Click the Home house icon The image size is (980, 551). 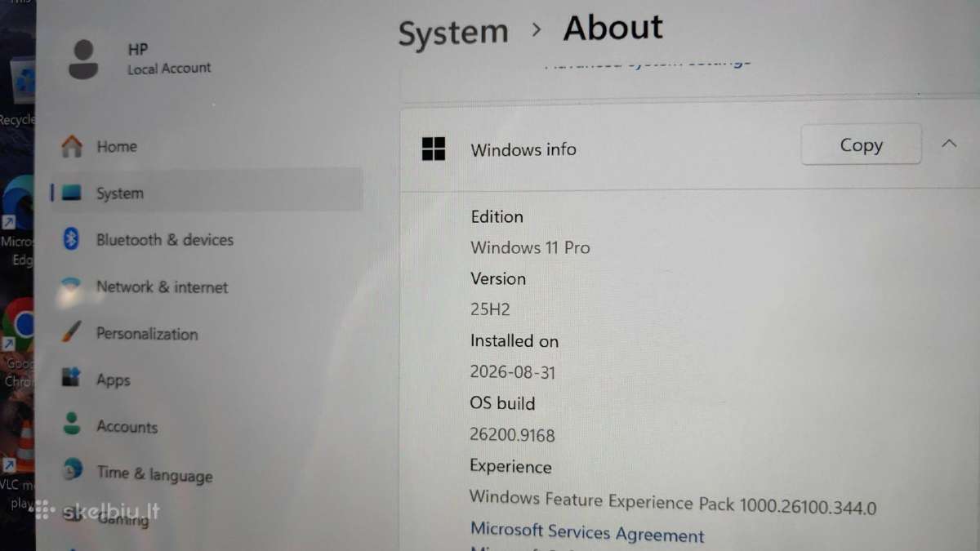pos(72,146)
